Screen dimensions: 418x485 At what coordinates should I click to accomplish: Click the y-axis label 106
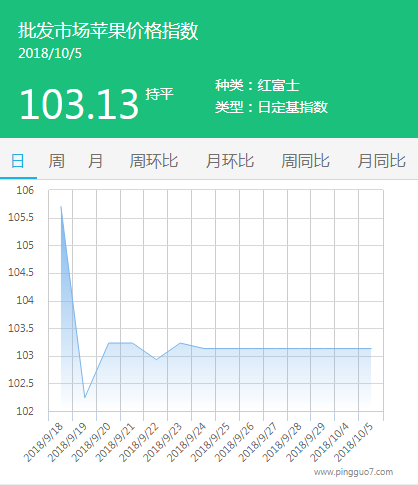[x=25, y=190]
